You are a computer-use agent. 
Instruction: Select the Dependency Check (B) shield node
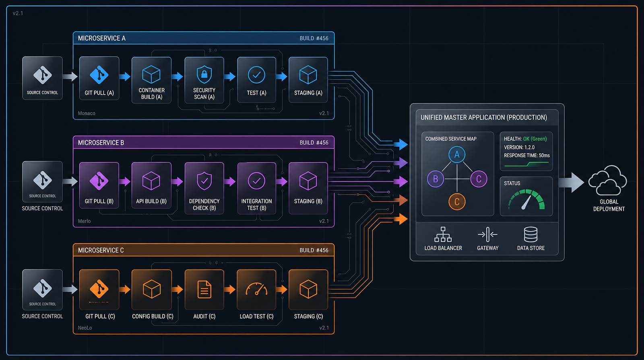(204, 188)
